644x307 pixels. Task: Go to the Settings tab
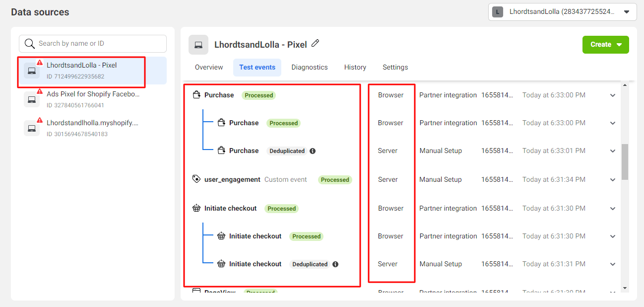(x=395, y=67)
